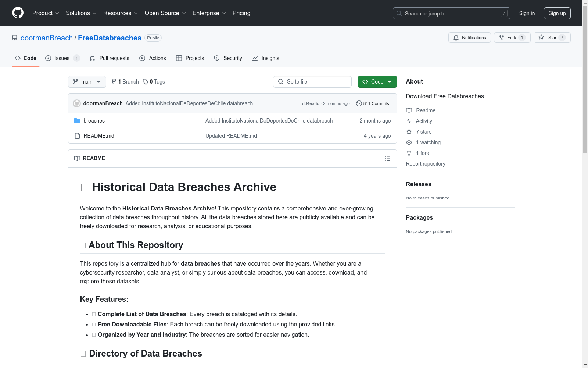
Task: Click the README outline list icon
Action: click(387, 159)
